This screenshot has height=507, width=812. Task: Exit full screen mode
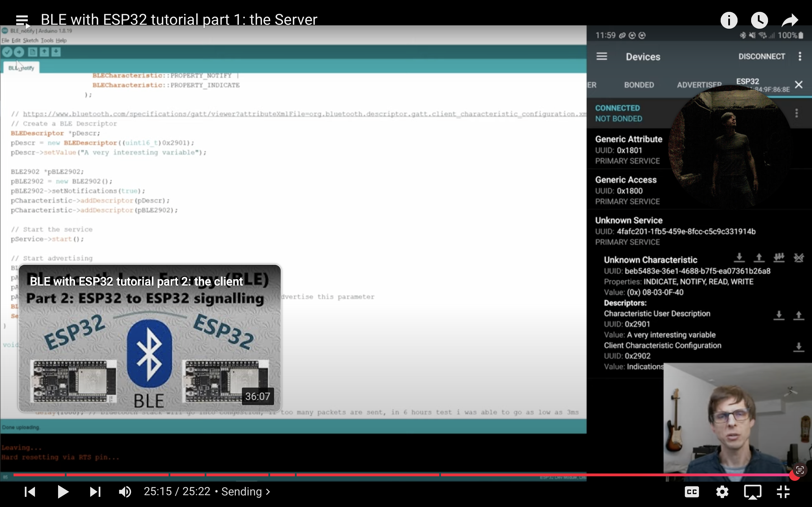click(x=783, y=492)
